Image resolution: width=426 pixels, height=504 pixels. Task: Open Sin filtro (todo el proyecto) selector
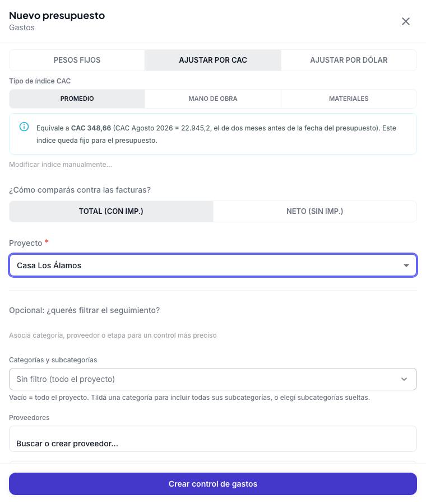coord(213,379)
